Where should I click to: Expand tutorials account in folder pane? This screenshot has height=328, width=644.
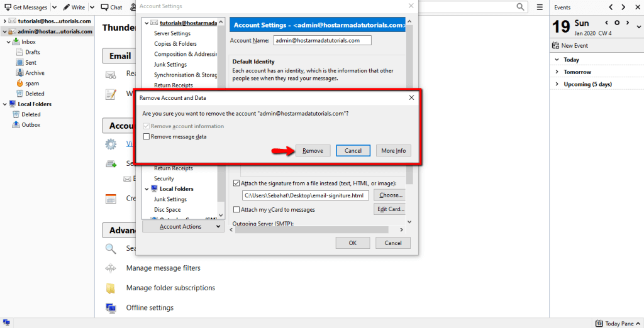click(4, 21)
